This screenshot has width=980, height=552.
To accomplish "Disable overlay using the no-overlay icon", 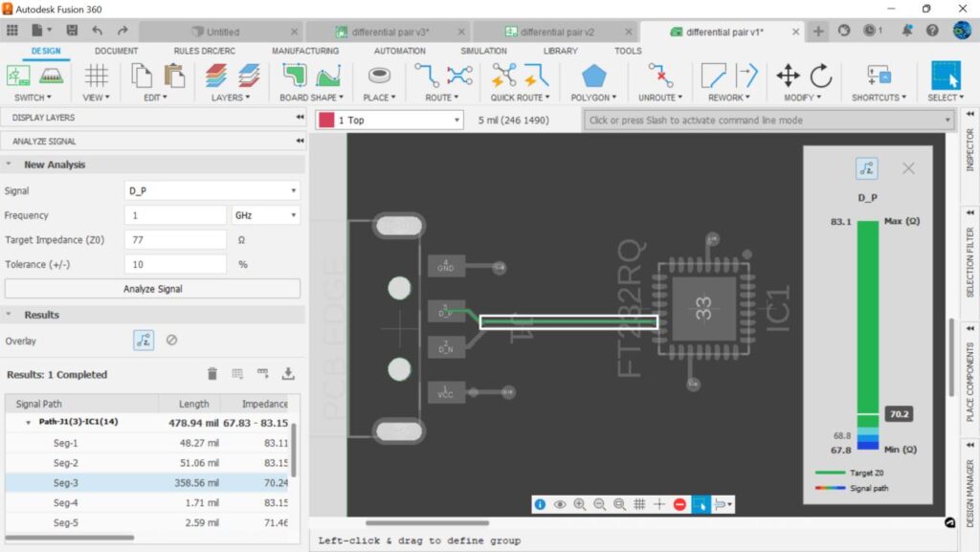I will [x=171, y=340].
